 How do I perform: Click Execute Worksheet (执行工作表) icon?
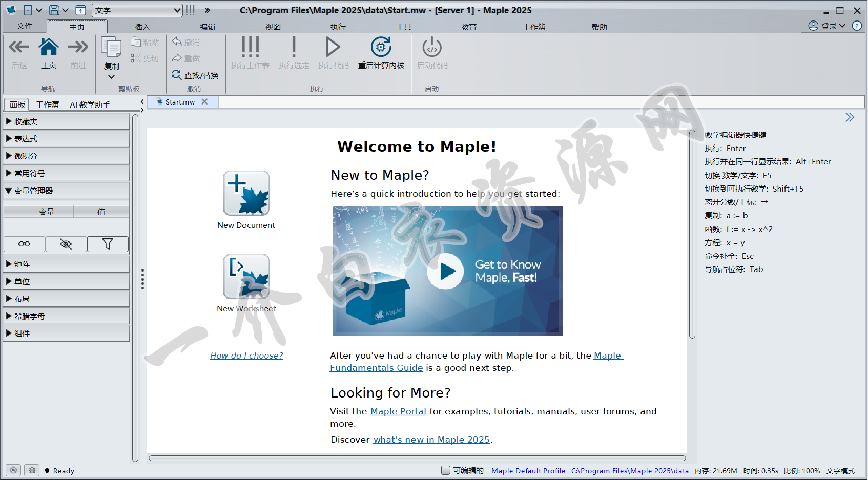click(250, 47)
